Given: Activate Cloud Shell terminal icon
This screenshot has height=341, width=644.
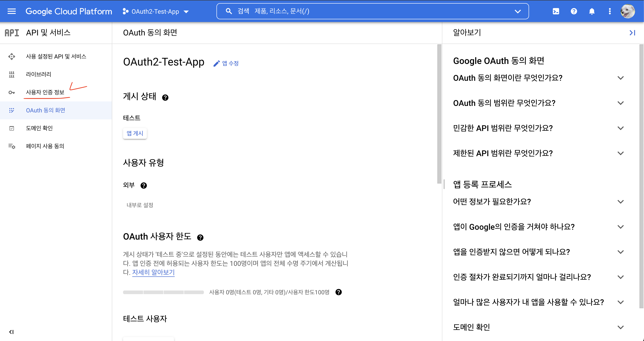Looking at the screenshot, I should 556,11.
